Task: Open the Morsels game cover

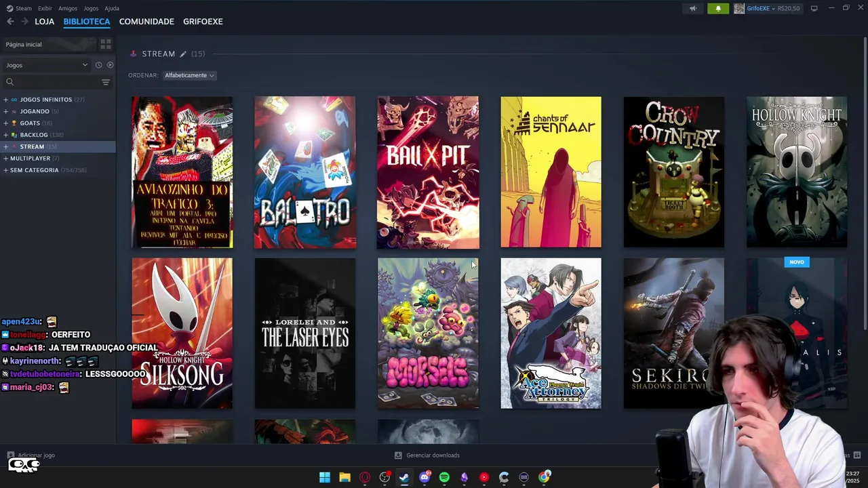Action: pos(428,333)
